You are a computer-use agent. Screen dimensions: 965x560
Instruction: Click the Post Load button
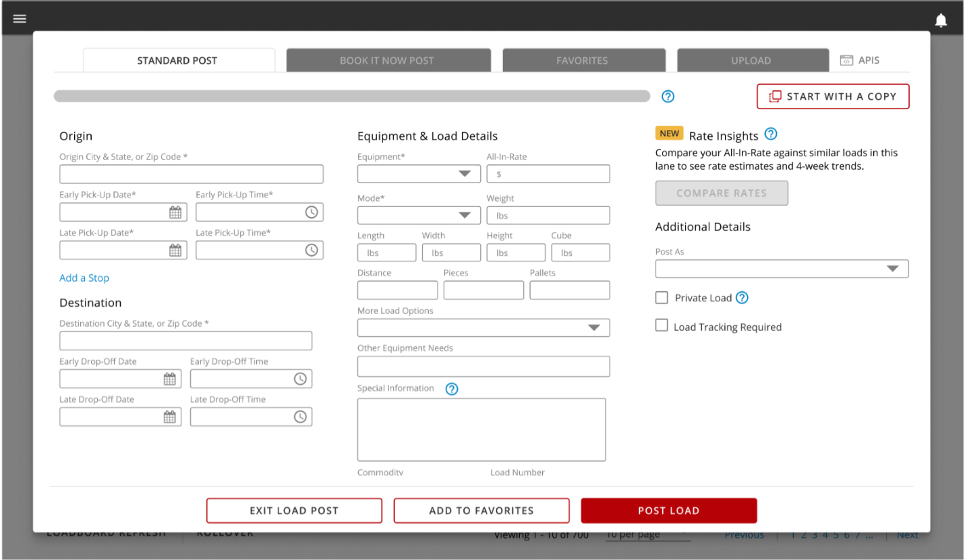(x=669, y=511)
